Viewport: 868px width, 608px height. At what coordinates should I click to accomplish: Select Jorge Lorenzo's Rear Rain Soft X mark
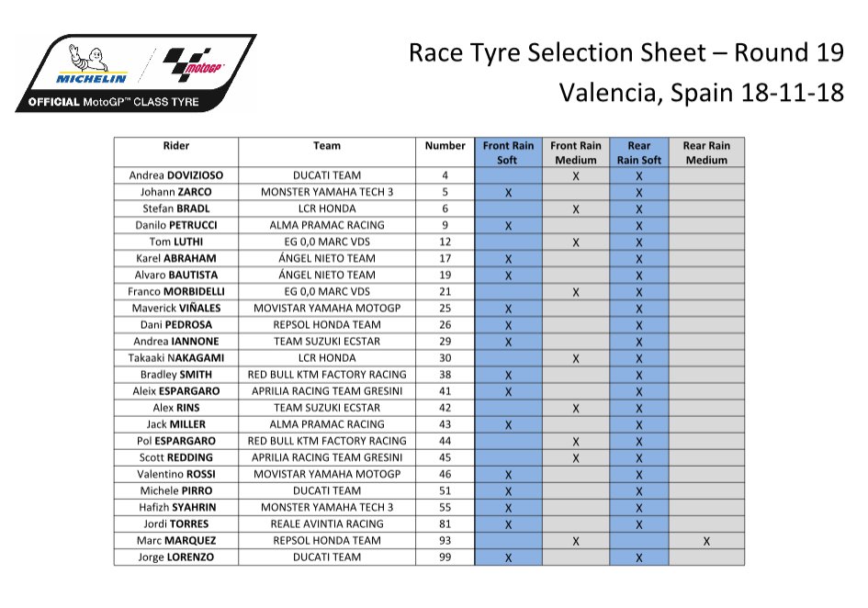coord(638,557)
